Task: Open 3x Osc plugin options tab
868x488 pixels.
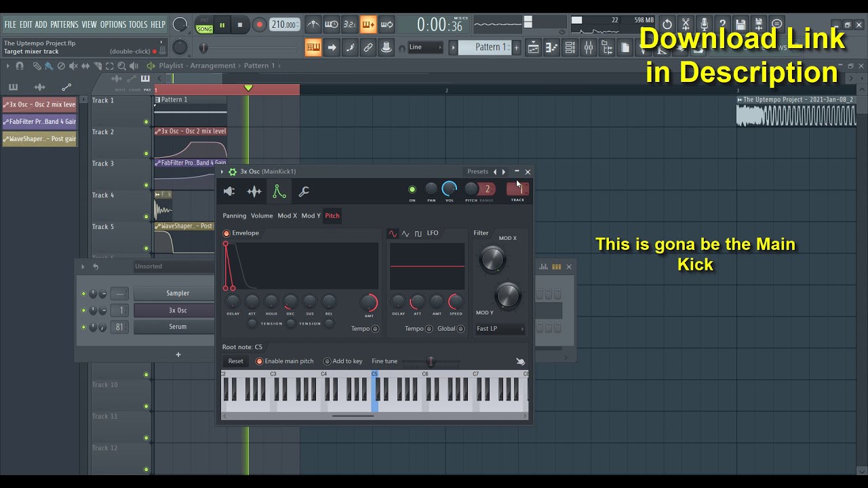Action: pos(229,192)
